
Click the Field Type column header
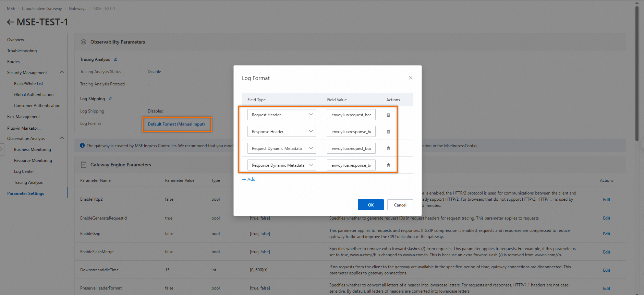pos(256,100)
